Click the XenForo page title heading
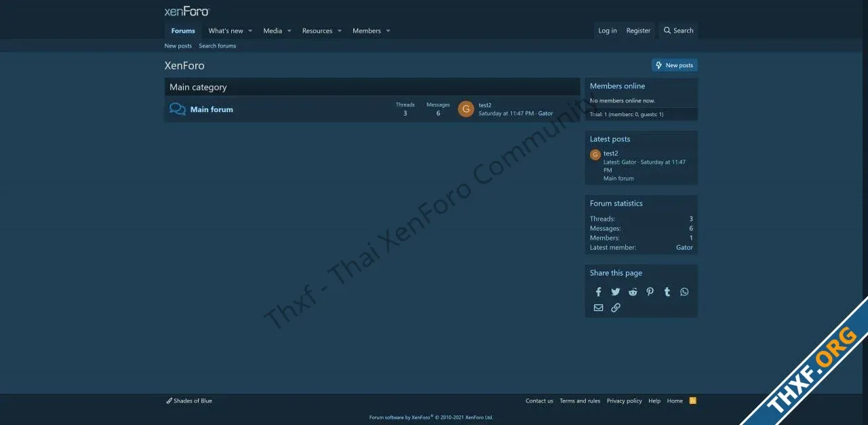Screen dimensions: 868x425 (x=184, y=66)
